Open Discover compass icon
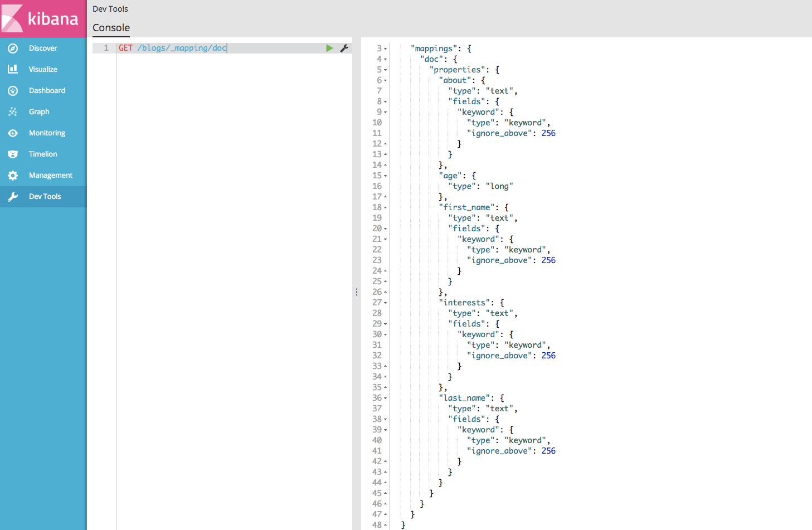Image resolution: width=812 pixels, height=530 pixels. [13, 48]
